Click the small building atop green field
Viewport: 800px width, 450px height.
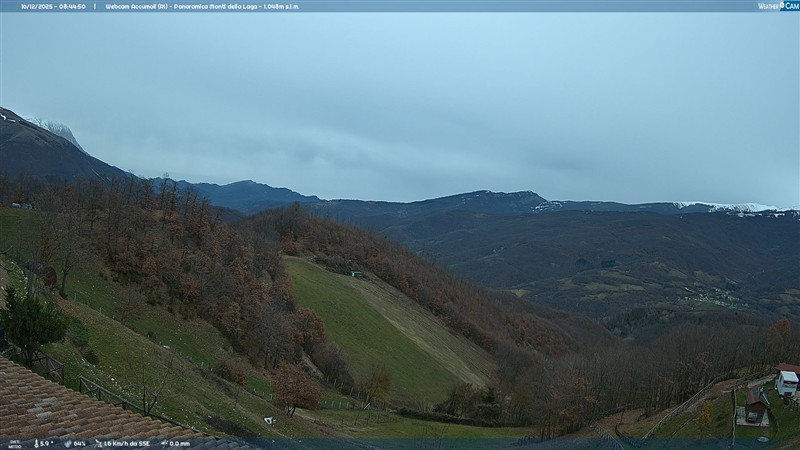click(x=357, y=273)
